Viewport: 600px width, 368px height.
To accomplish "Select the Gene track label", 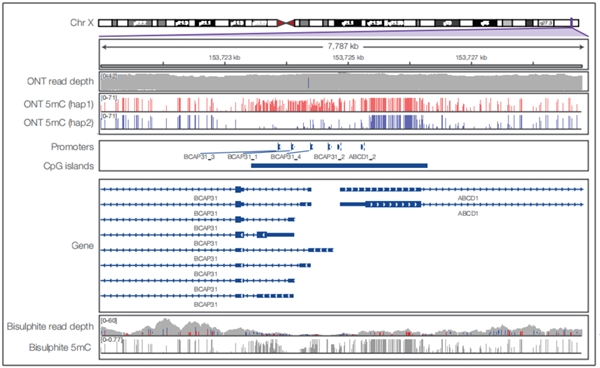I will pos(82,246).
